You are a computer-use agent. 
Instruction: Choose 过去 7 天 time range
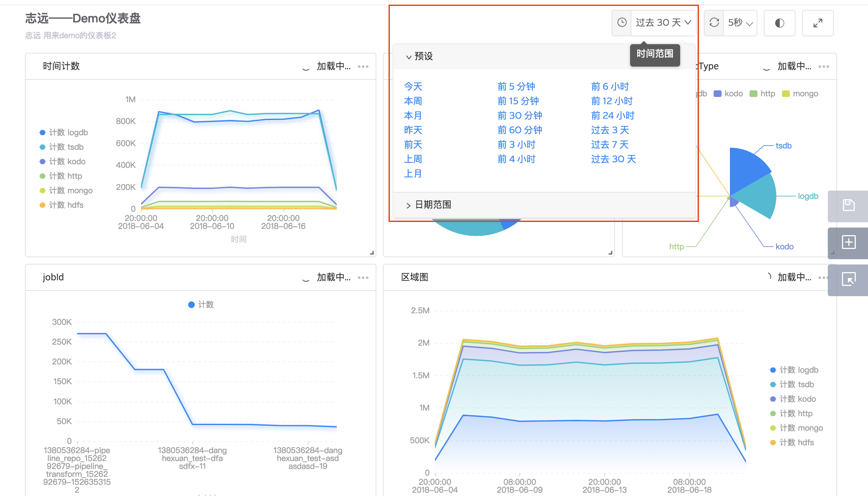[610, 144]
